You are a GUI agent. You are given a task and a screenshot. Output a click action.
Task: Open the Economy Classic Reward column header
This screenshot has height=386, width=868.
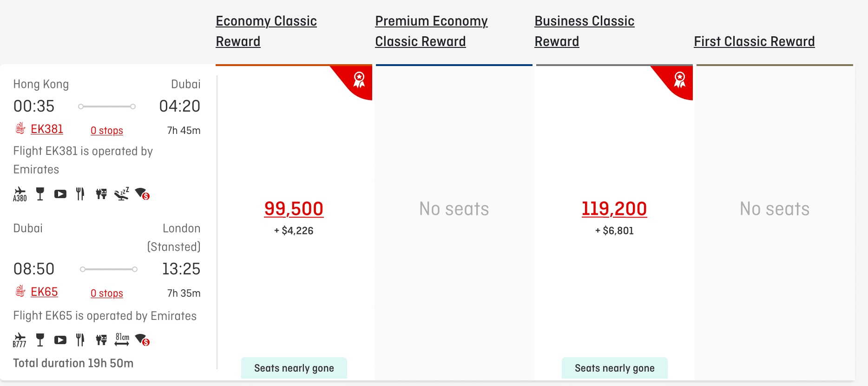266,31
